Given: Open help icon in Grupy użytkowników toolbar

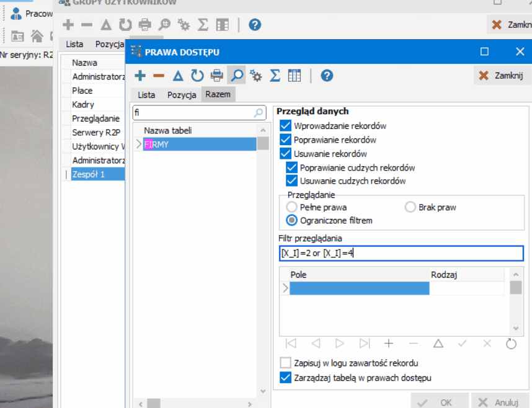Looking at the screenshot, I should point(255,25).
